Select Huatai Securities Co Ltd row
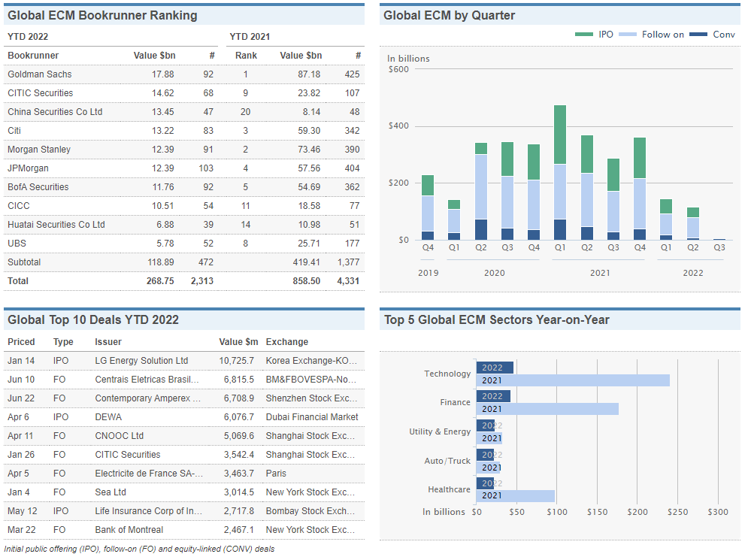This screenshot has height=560, width=748. coord(184,225)
